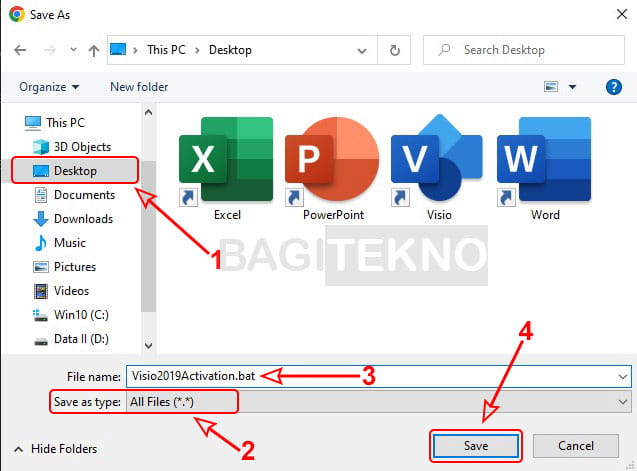
Task: Select Data II (D:) drive
Action: pyautogui.click(x=81, y=339)
